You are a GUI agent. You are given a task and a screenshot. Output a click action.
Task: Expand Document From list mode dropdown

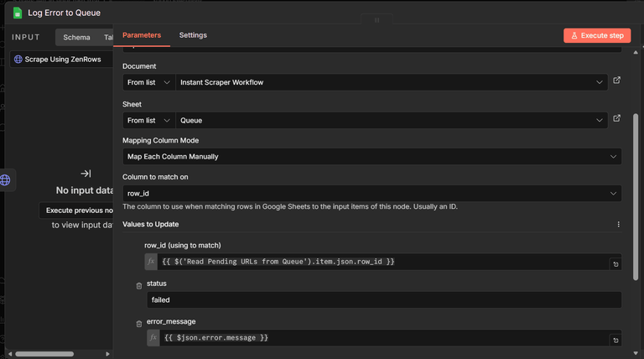tap(148, 82)
